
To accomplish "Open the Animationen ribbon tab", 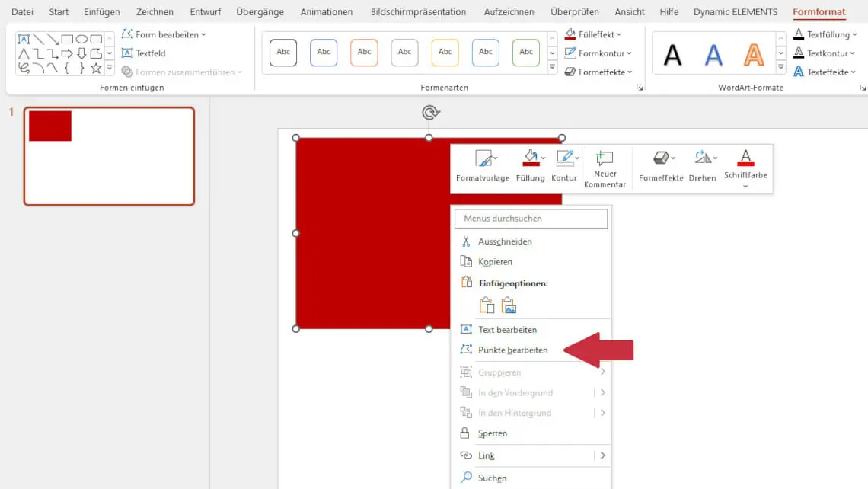I will coord(327,12).
